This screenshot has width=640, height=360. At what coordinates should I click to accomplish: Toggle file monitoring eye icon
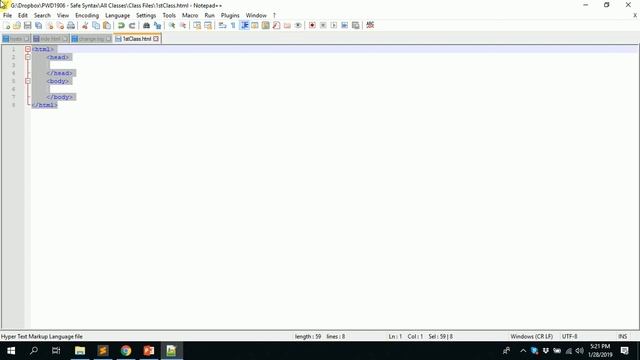298,25
